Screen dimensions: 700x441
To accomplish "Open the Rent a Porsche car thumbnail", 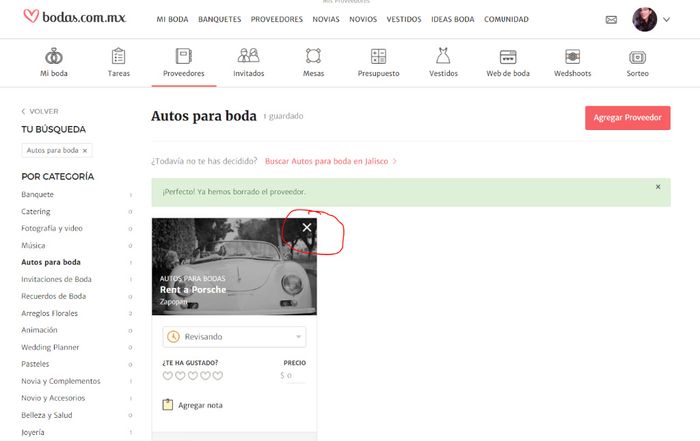I will point(234,266).
